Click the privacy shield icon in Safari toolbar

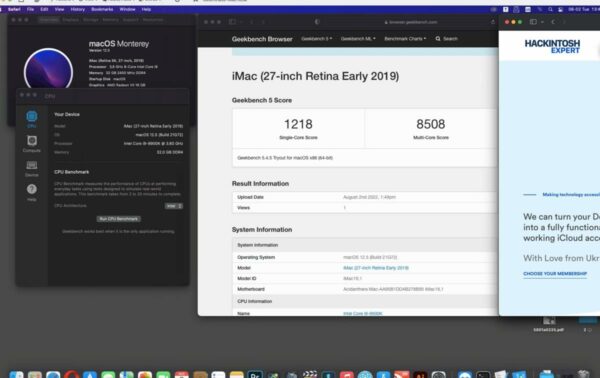click(x=317, y=22)
